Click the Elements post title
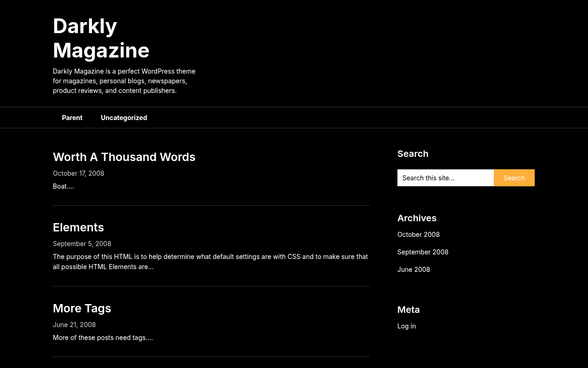This screenshot has width=588, height=368. (x=79, y=227)
